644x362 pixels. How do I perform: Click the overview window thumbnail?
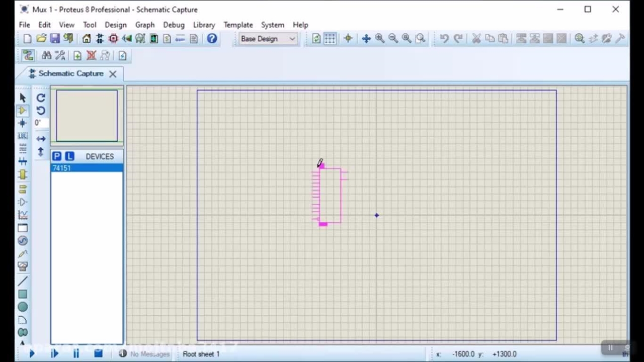click(x=87, y=116)
